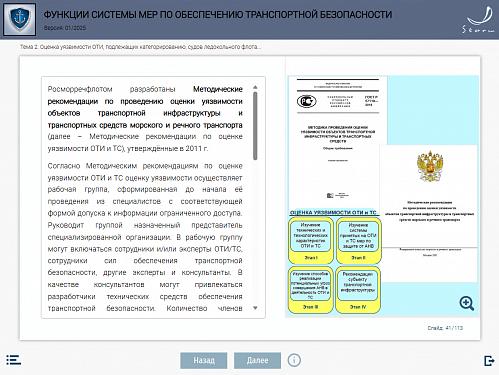Click the 'Версия: 01/2025' text
The image size is (499, 375).
click(65, 28)
